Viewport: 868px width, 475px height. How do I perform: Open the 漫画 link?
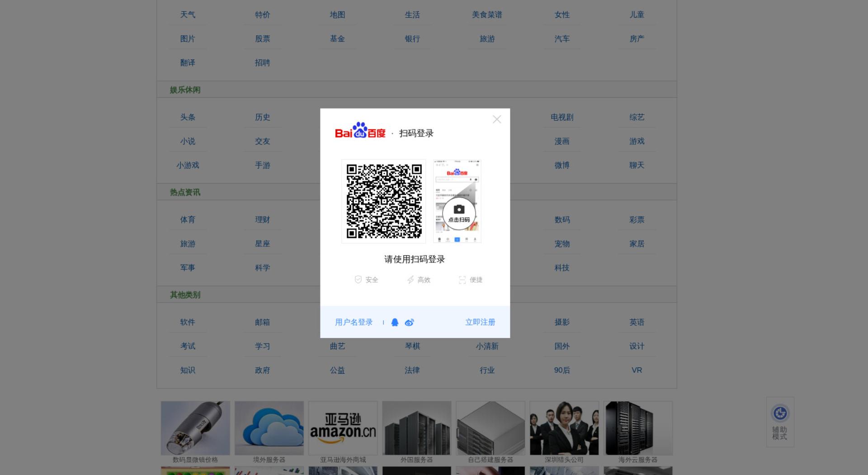coord(562,141)
